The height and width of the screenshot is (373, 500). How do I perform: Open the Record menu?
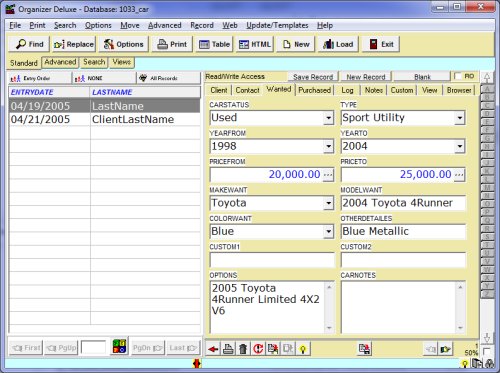coord(202,25)
